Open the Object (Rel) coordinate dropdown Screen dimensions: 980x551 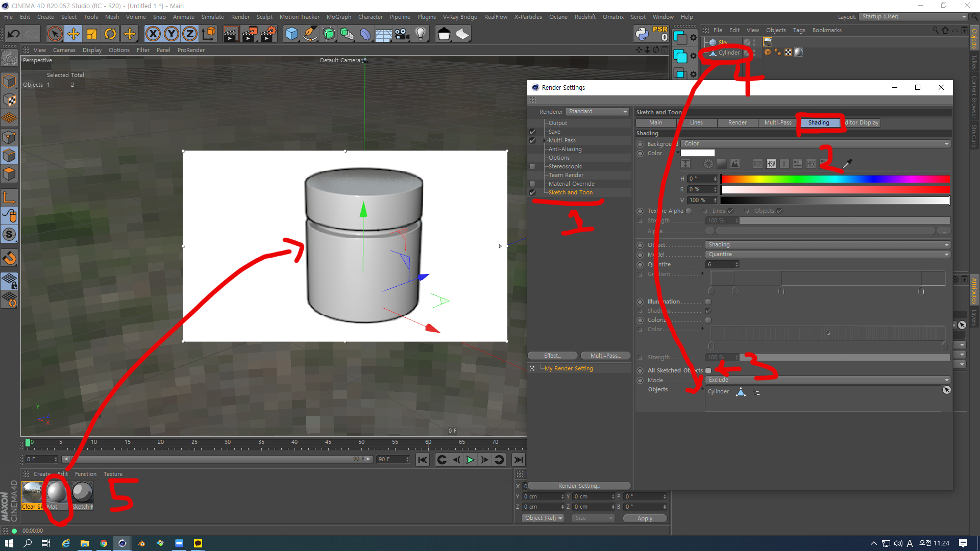(x=543, y=518)
